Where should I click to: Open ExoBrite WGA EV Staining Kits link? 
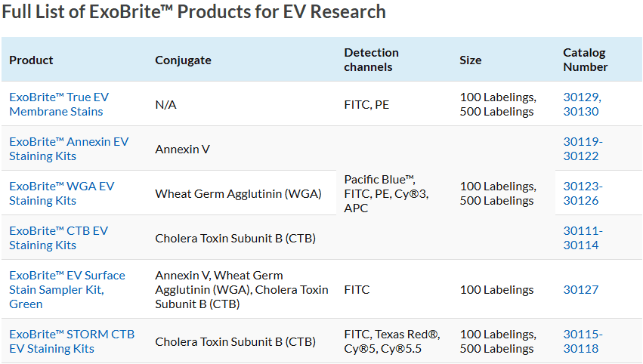pyautogui.click(x=61, y=193)
